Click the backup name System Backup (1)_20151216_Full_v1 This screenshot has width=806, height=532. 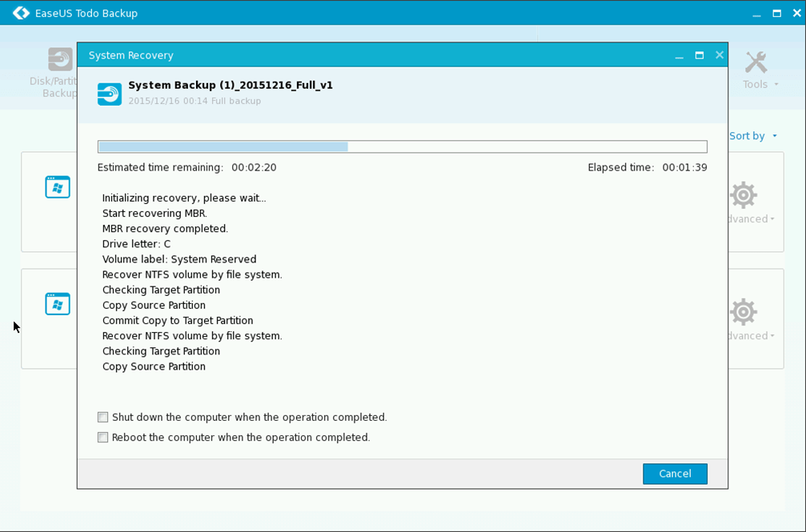pos(231,86)
